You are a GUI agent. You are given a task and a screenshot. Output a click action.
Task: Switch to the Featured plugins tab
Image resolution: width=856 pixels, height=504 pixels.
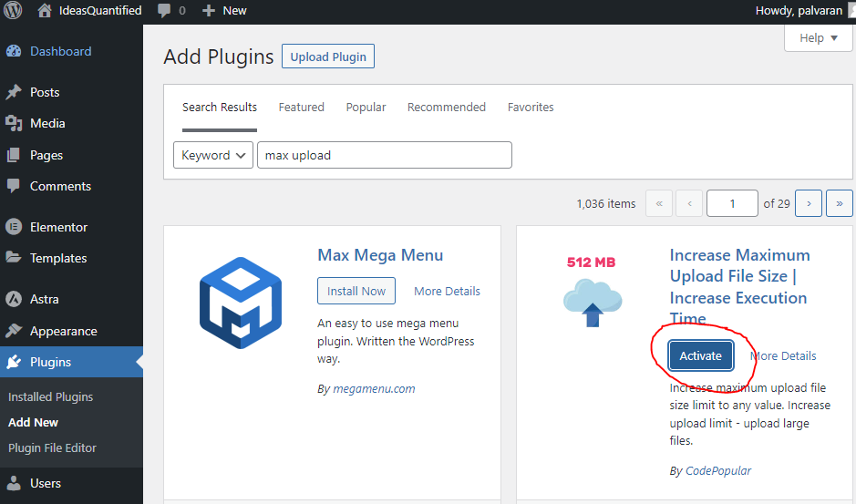[x=302, y=107]
